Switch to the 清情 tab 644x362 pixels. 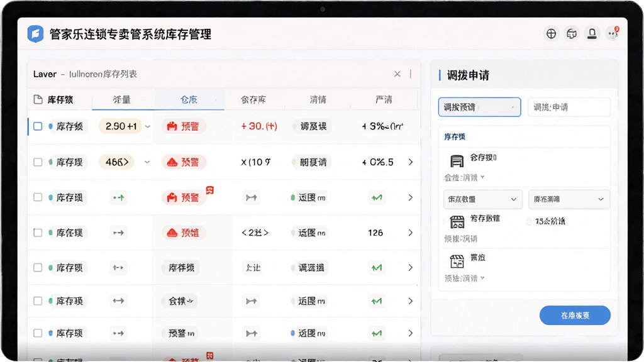pos(318,99)
